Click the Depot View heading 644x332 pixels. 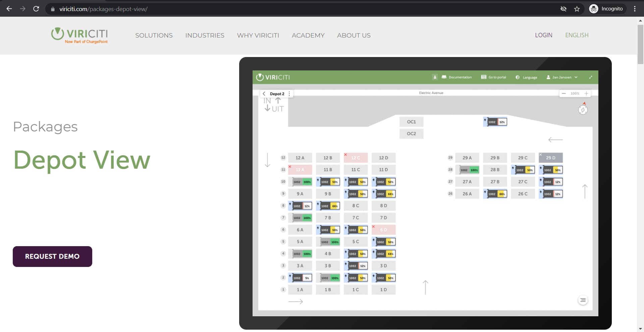(82, 160)
